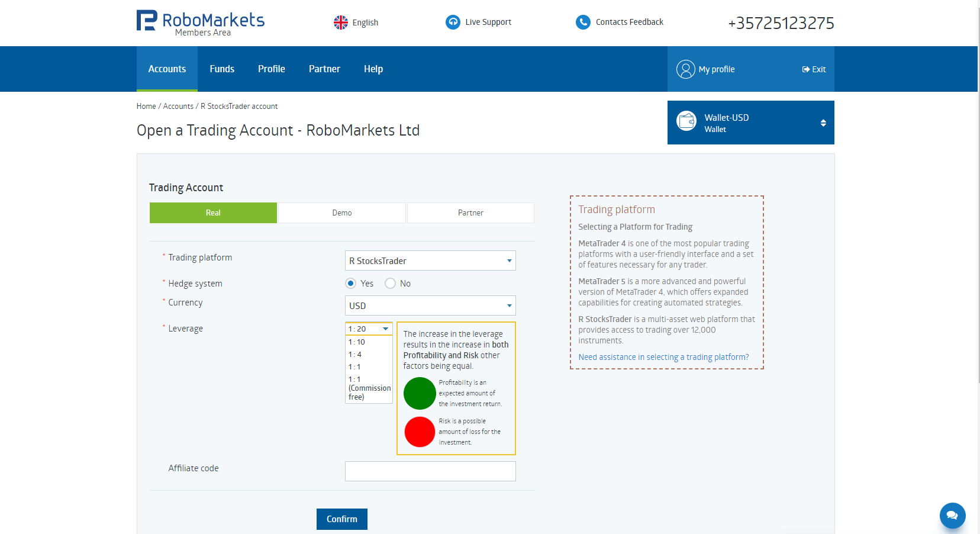Switch to the Real account tab
This screenshot has height=534, width=980.
click(213, 213)
